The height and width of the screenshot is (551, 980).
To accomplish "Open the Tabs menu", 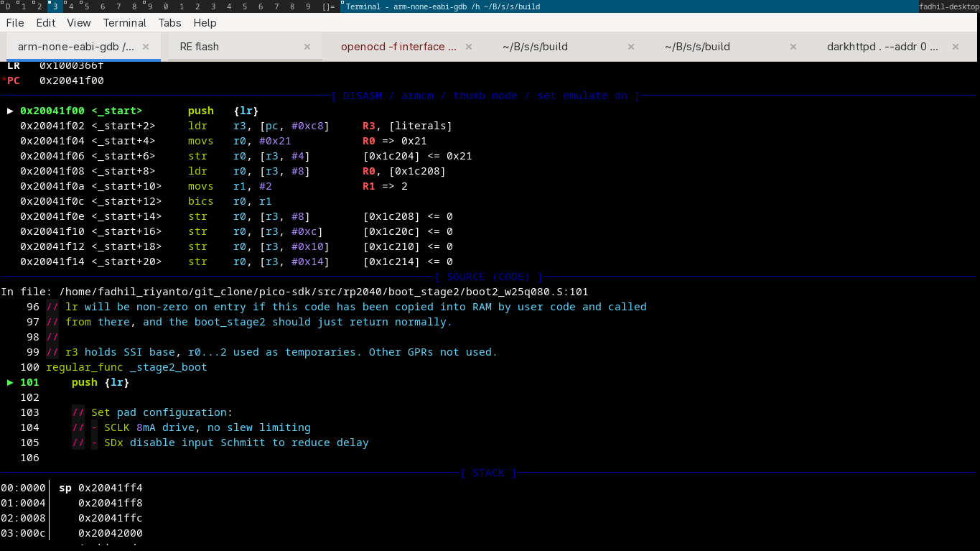I will click(x=170, y=23).
